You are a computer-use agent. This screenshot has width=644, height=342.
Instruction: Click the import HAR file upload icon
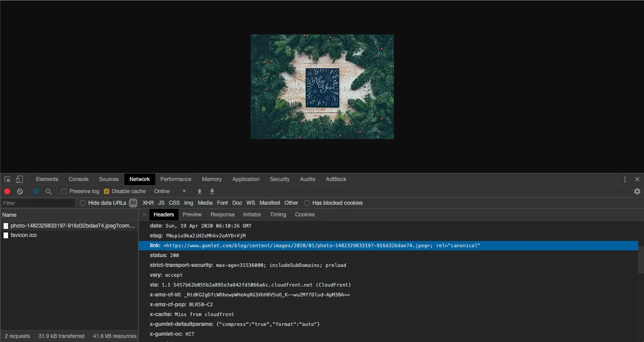pyautogui.click(x=200, y=191)
